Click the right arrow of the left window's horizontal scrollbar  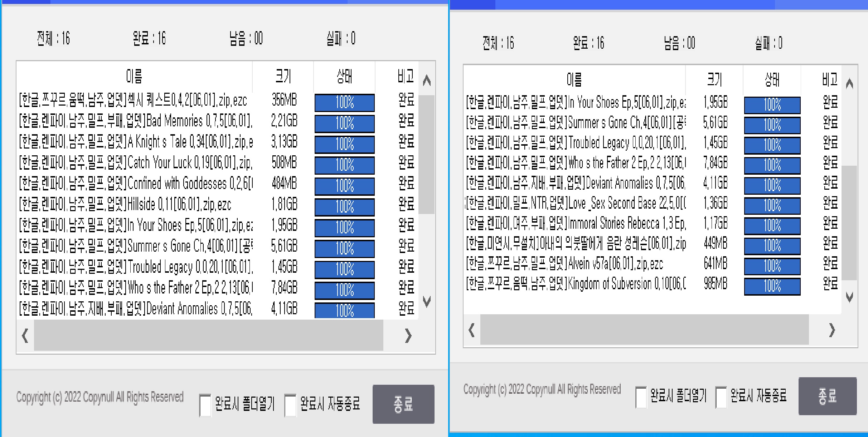tap(407, 335)
